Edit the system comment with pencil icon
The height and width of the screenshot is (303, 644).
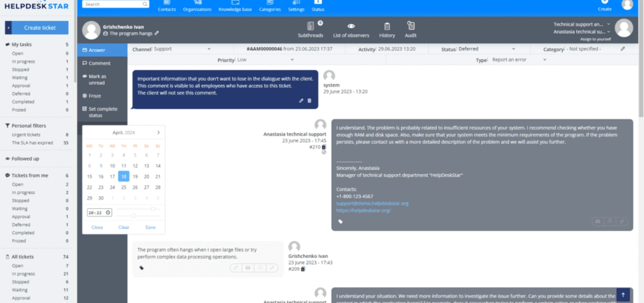click(x=301, y=101)
